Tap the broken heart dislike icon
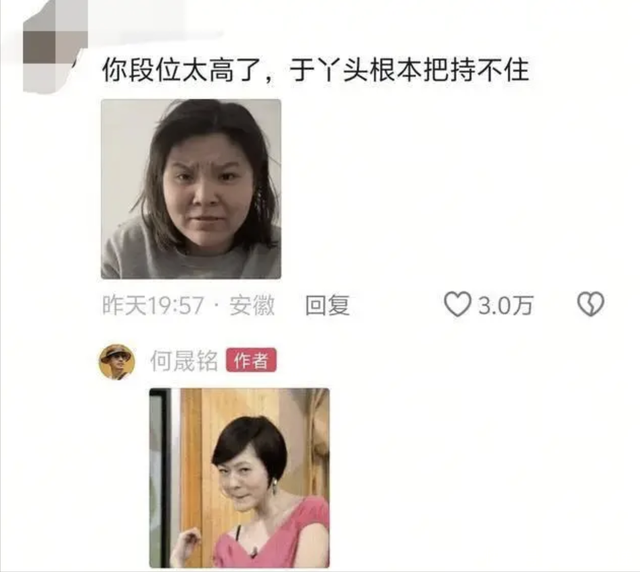640x572 pixels. tap(591, 304)
